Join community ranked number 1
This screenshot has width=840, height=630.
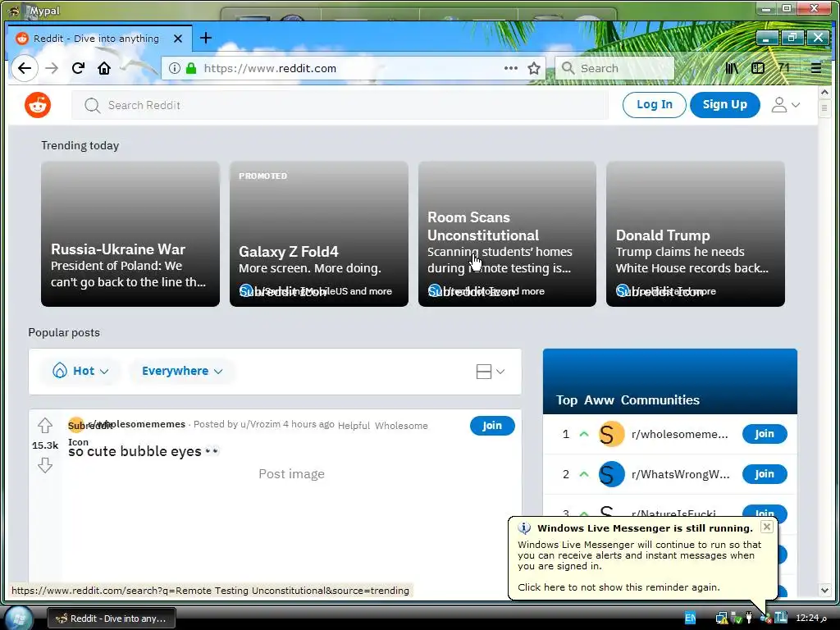765,434
